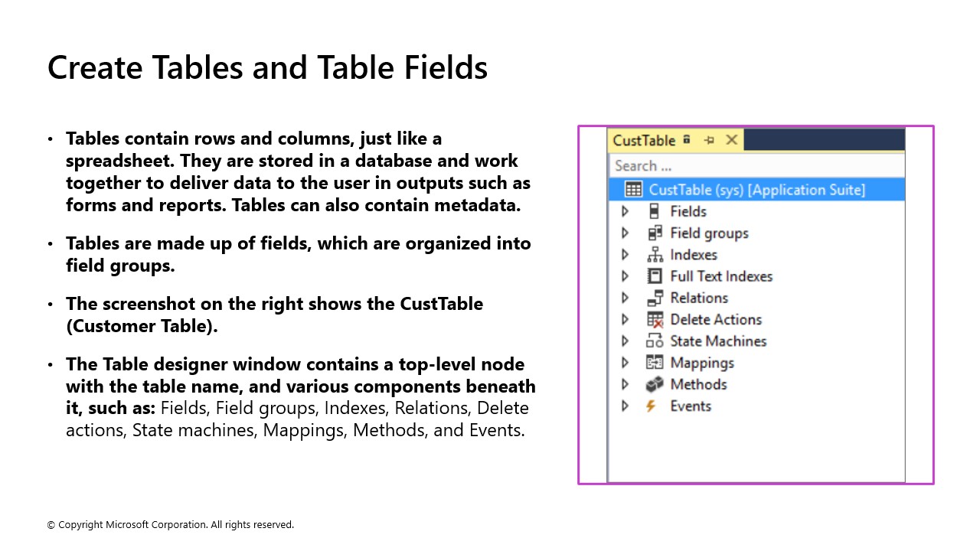Click the Fields node icon
Image resolution: width=980 pixels, height=551 pixels.
pos(655,211)
